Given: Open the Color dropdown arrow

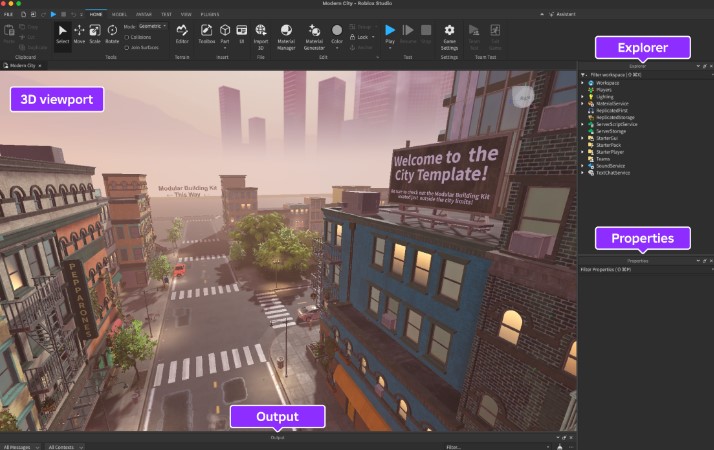Looking at the screenshot, I should (337, 48).
